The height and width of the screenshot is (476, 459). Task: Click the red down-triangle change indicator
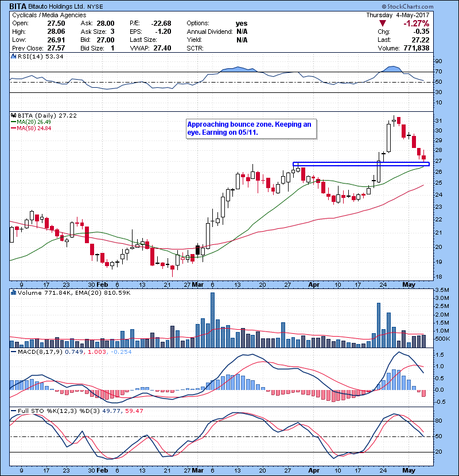383,24
